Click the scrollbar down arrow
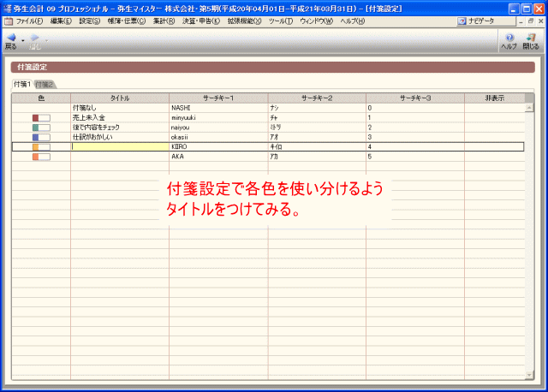The height and width of the screenshot is (392, 548). click(529, 375)
